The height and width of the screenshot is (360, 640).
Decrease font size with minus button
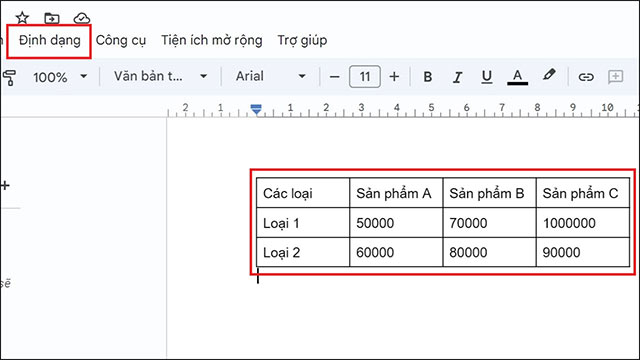coord(334,77)
